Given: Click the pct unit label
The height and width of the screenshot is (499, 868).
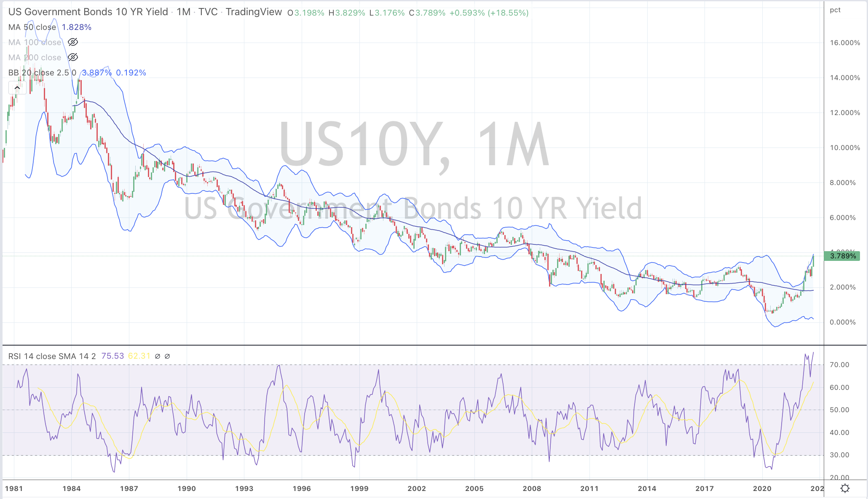Looking at the screenshot, I should click(835, 10).
